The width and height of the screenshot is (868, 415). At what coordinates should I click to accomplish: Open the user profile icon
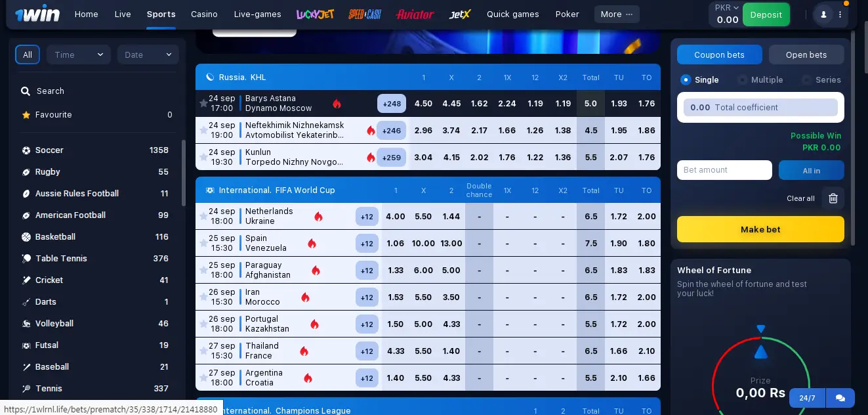coord(823,14)
